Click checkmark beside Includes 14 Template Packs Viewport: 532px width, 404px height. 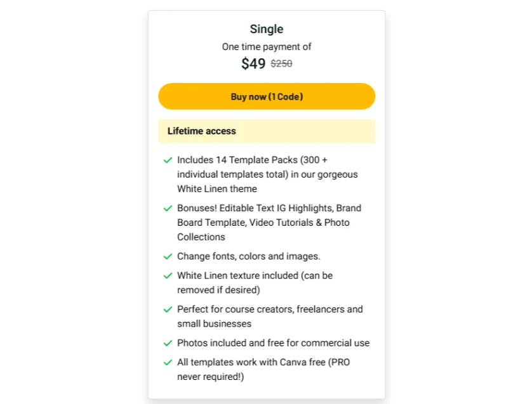click(168, 160)
